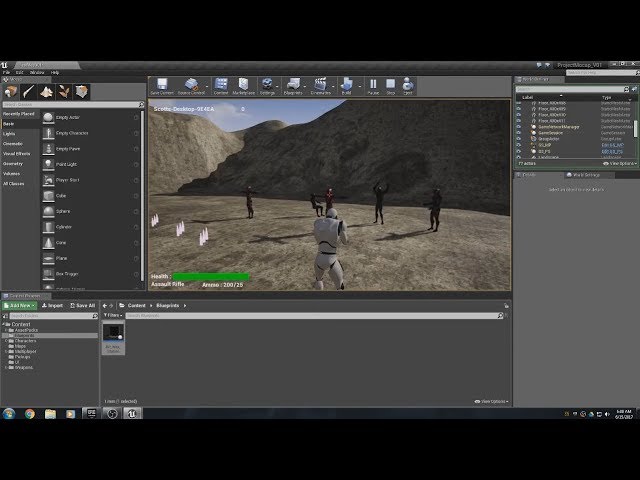Open the Settings toolbar icon
The height and width of the screenshot is (480, 640).
(x=267, y=86)
